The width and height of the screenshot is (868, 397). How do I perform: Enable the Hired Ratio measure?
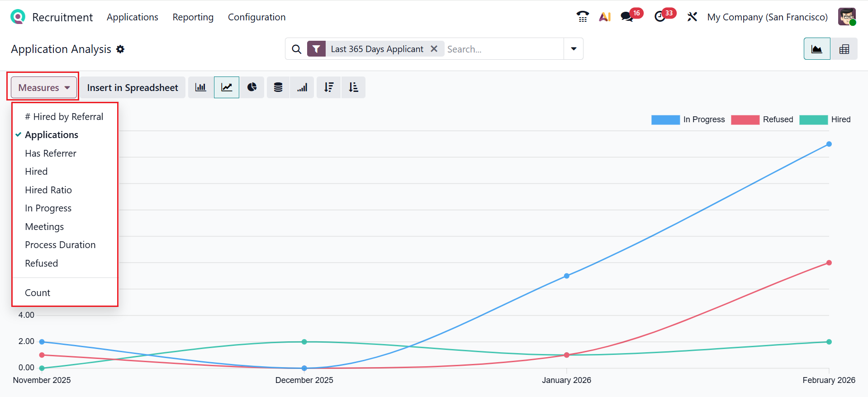point(48,190)
